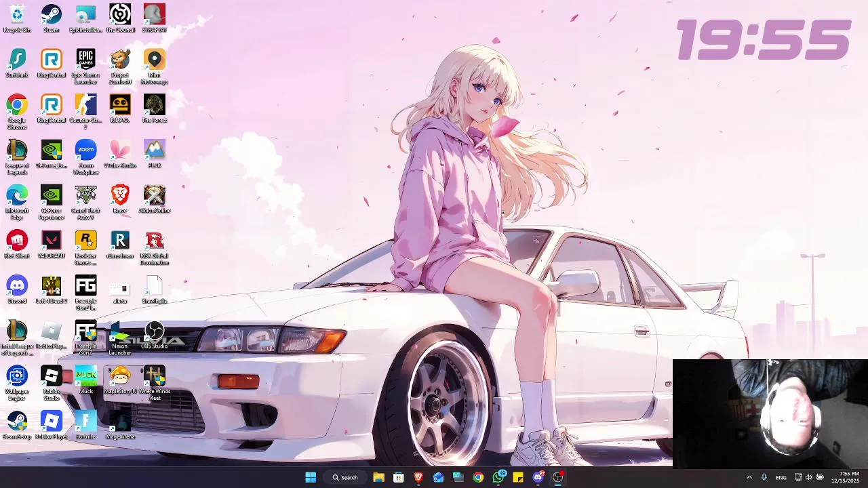The image size is (868, 488).
Task: Open VTube Studio desktop shortcut
Action: tap(120, 154)
